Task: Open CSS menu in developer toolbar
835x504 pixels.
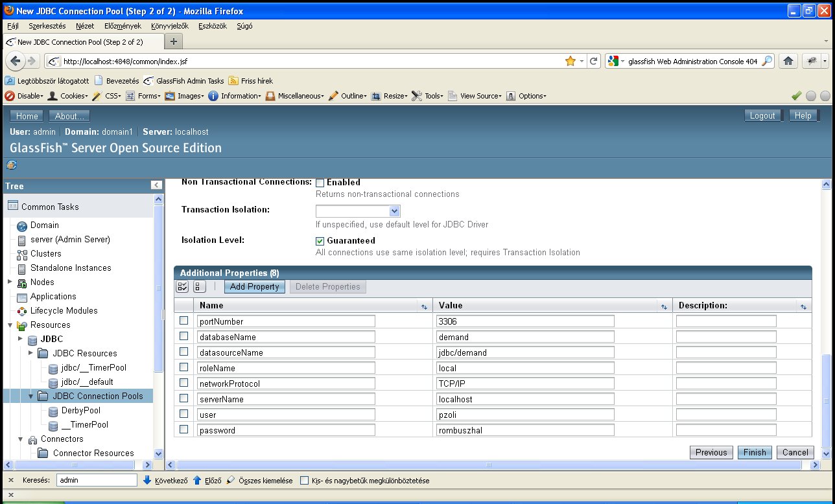Action: (x=108, y=96)
